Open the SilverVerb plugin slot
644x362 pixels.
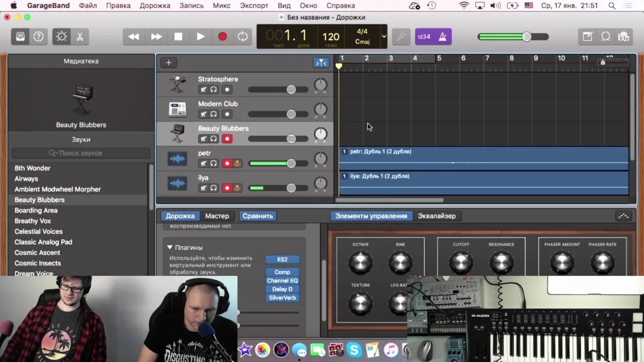282,298
